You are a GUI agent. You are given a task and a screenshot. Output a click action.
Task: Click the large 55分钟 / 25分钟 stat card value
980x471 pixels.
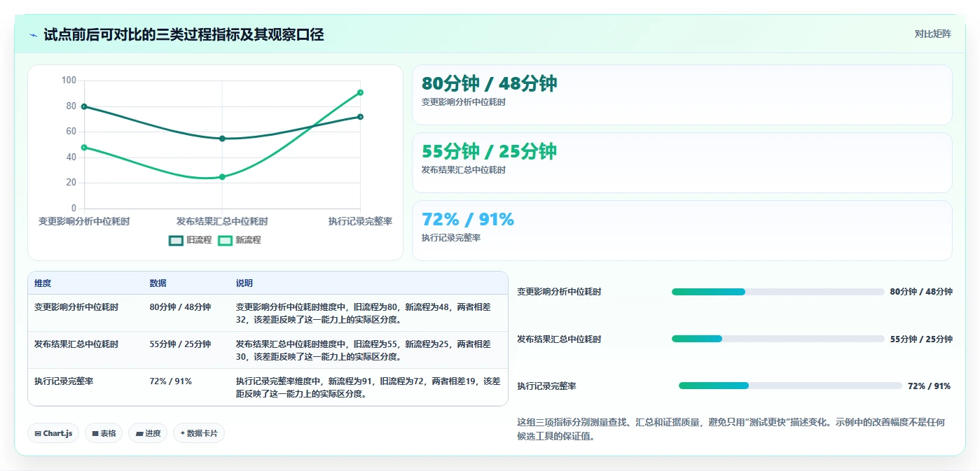(489, 151)
